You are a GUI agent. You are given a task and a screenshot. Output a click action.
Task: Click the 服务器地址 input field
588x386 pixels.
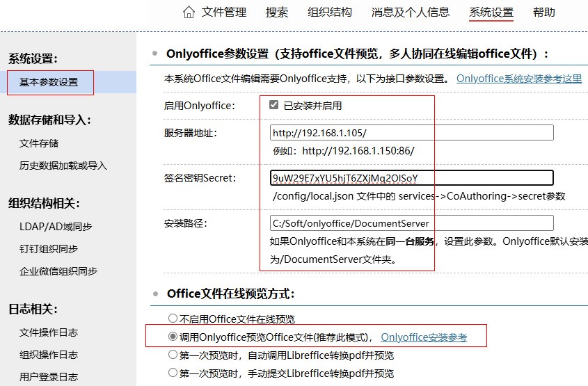pyautogui.click(x=412, y=133)
